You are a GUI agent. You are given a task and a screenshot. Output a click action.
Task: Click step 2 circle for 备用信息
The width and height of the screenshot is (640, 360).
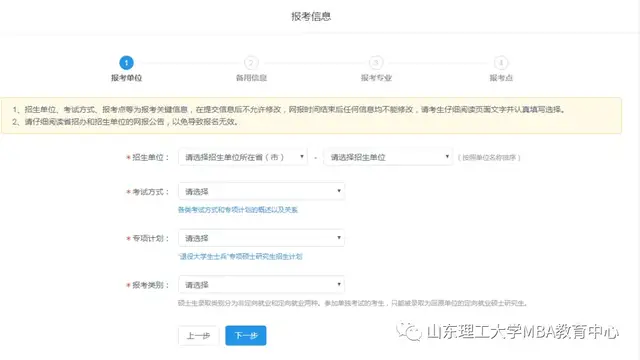pos(251,63)
